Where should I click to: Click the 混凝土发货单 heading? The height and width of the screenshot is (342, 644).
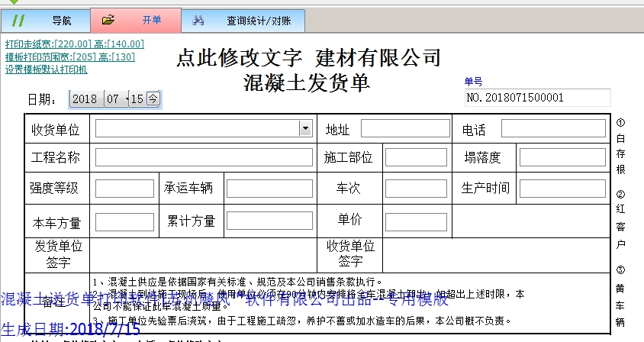(x=307, y=82)
